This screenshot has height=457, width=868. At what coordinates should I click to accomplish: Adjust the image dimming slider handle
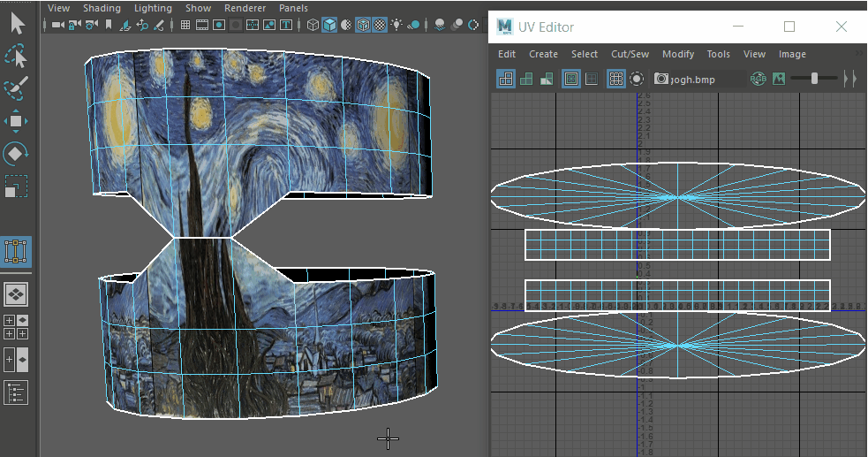(x=814, y=79)
